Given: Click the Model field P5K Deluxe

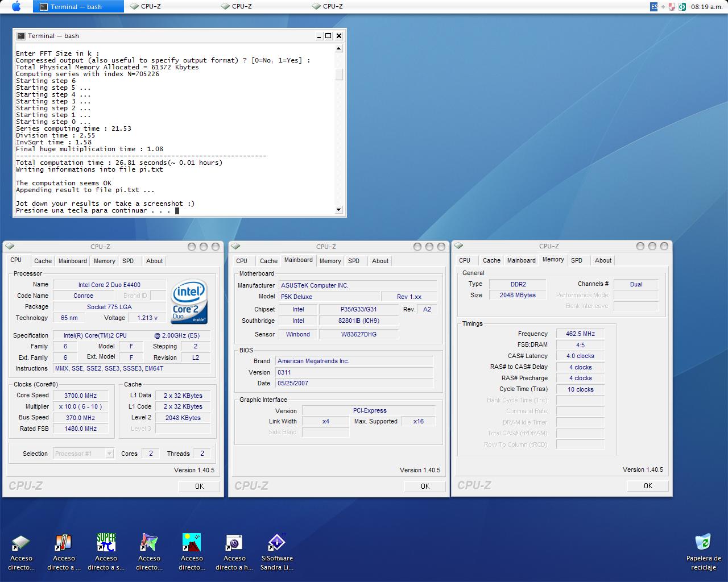Looking at the screenshot, I should point(329,297).
